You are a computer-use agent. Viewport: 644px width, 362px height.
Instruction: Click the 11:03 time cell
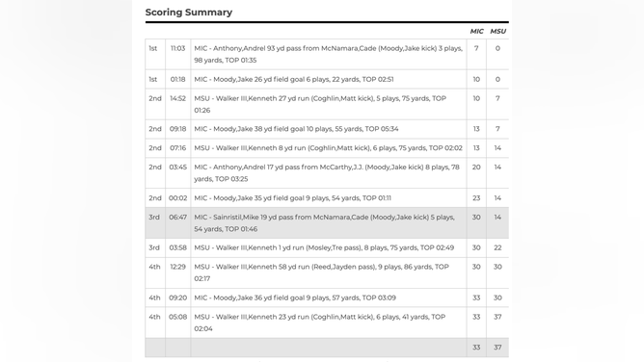click(177, 48)
